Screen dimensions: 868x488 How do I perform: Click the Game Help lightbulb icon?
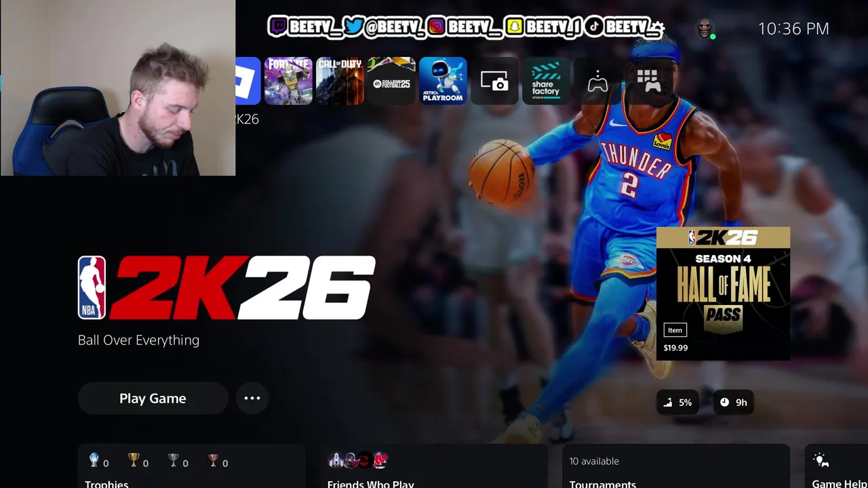821,460
